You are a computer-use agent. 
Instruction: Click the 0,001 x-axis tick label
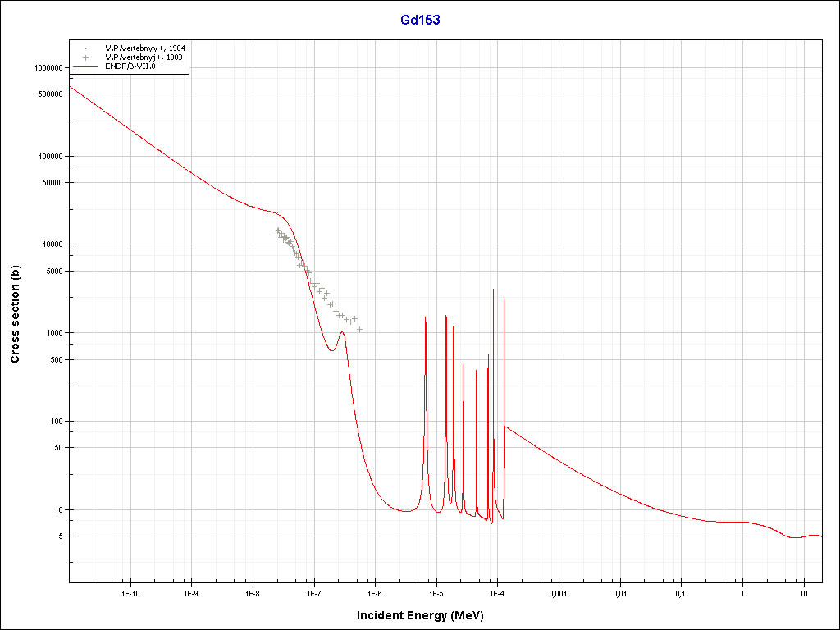point(558,592)
